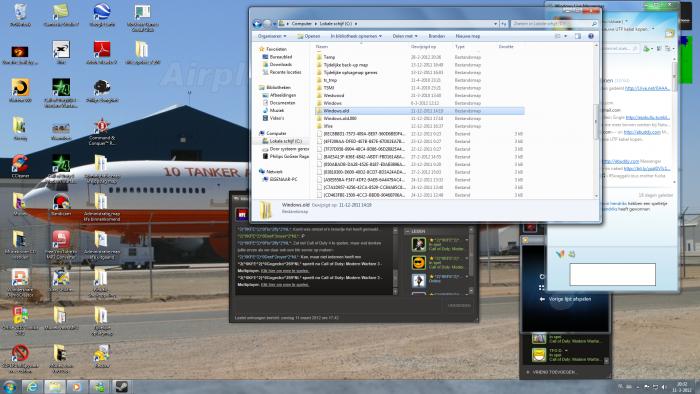The image size is (700, 394).
Task: Launch Internet Explorer from the taskbar
Action: [32, 386]
